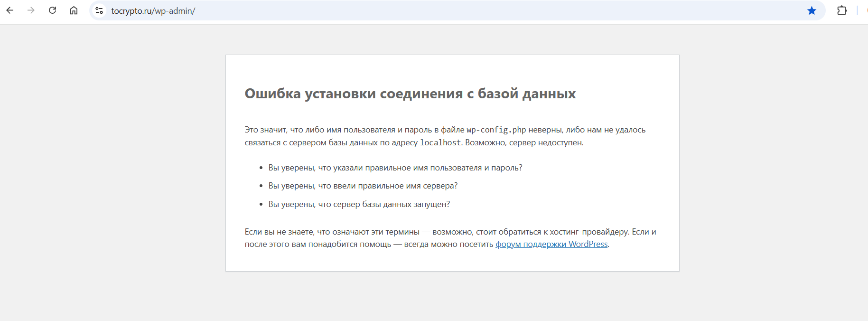The width and height of the screenshot is (868, 321).
Task: Open the форум поддержки WordPress link
Action: [551, 244]
